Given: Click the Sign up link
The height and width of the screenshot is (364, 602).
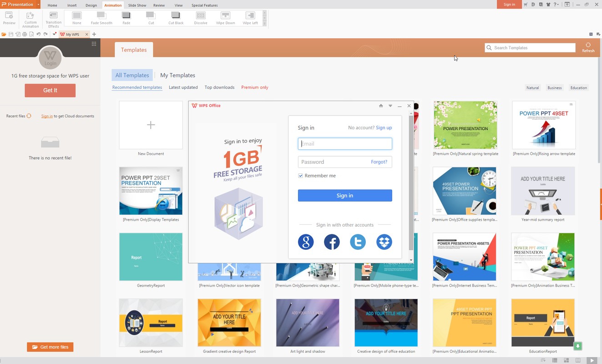Looking at the screenshot, I should coord(384,128).
